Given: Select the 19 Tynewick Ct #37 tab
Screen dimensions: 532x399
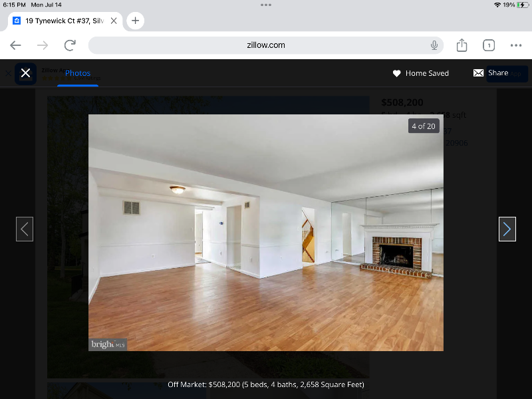Looking at the screenshot, I should (63, 21).
